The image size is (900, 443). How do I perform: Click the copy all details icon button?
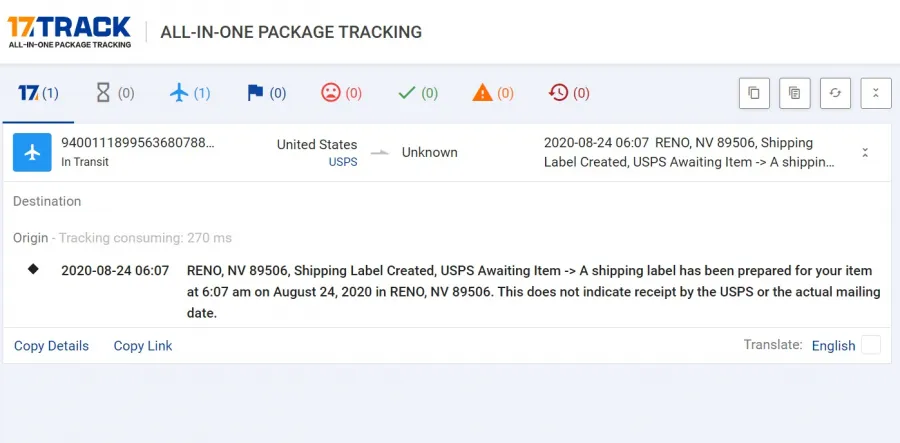pyautogui.click(x=795, y=93)
